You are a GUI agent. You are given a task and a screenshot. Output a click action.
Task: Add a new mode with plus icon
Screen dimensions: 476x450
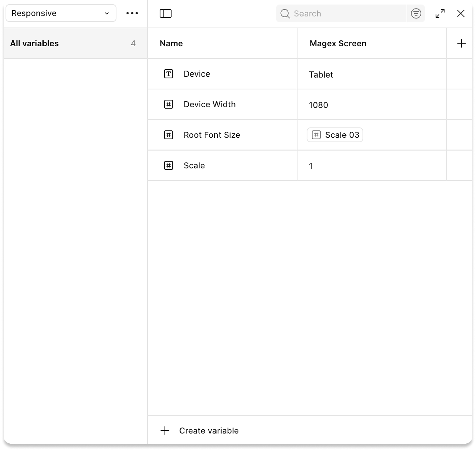click(x=461, y=43)
